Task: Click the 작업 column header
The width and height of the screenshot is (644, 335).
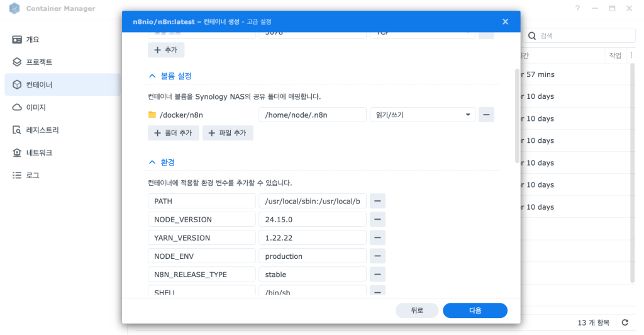Action: tap(615, 55)
